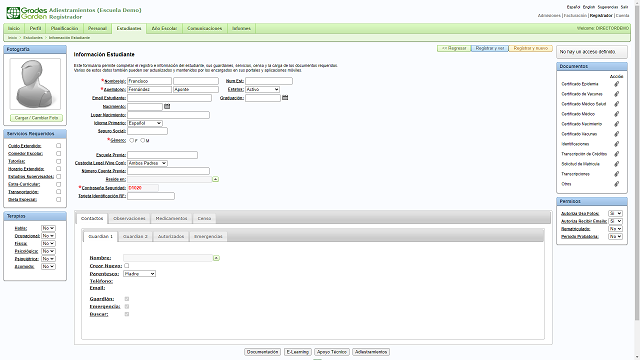Open the Graduación calendar picker icon
The width and height of the screenshot is (640, 360).
[285, 98]
